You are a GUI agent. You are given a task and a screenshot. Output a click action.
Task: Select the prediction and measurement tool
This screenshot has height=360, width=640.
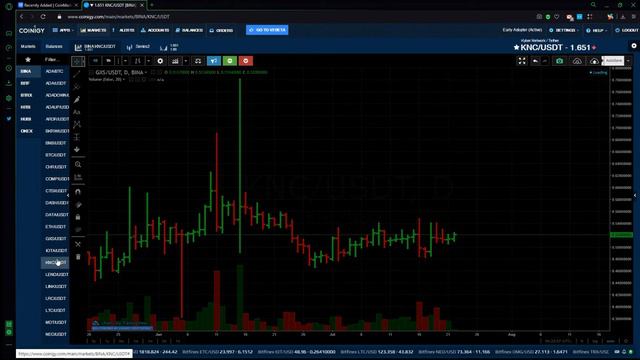click(77, 137)
